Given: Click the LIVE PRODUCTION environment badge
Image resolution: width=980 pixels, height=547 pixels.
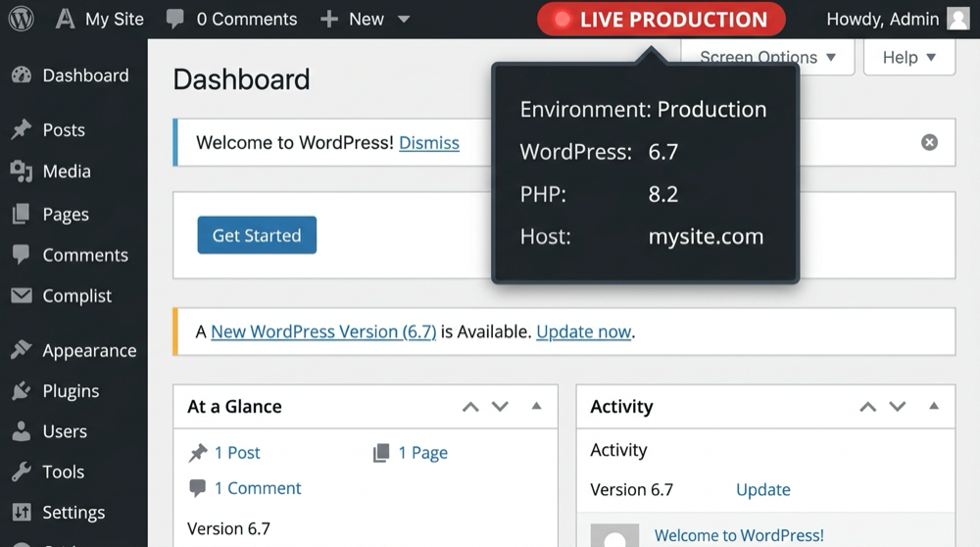Looking at the screenshot, I should click(661, 20).
